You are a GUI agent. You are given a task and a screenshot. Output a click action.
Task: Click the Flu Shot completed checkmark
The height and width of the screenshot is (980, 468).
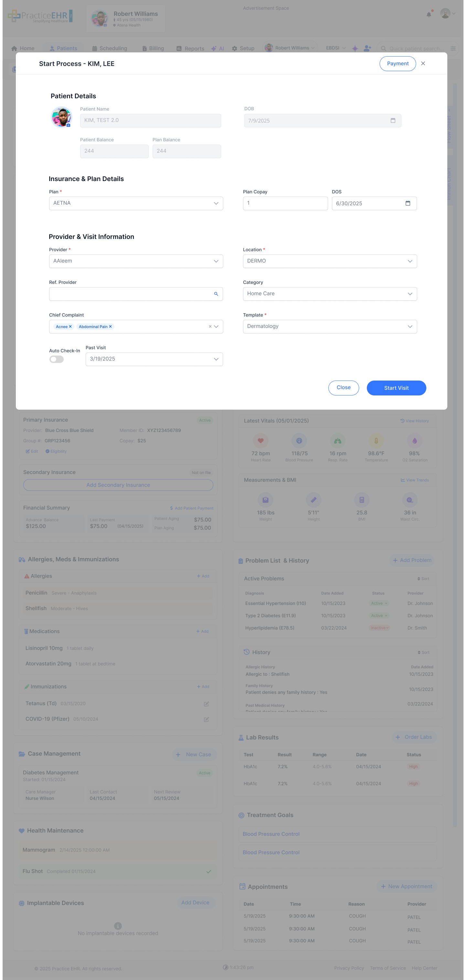(208, 872)
